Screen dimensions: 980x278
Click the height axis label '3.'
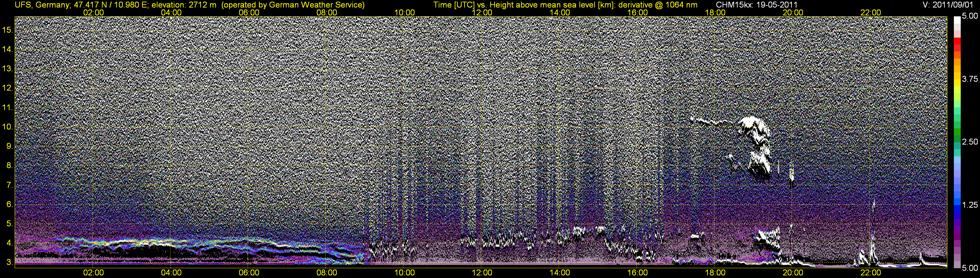[9, 262]
